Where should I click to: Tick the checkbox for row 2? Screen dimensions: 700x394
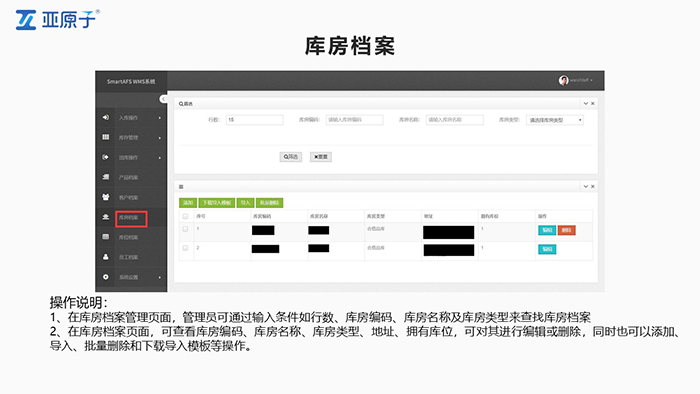click(x=185, y=248)
